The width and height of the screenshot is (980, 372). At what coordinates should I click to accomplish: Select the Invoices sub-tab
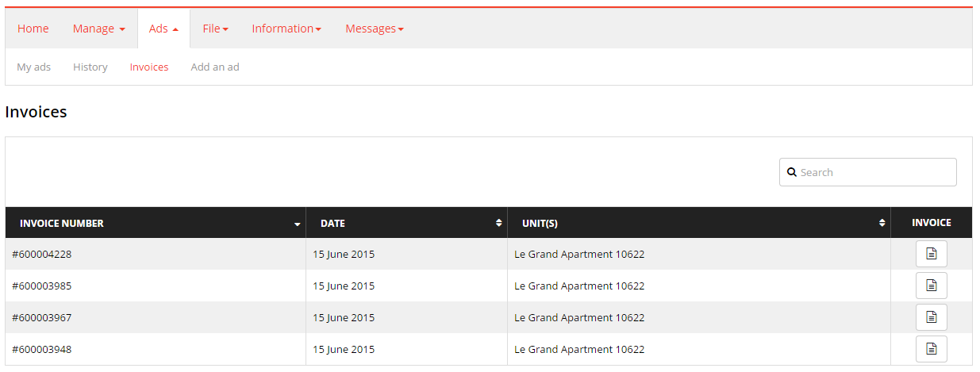tap(149, 67)
